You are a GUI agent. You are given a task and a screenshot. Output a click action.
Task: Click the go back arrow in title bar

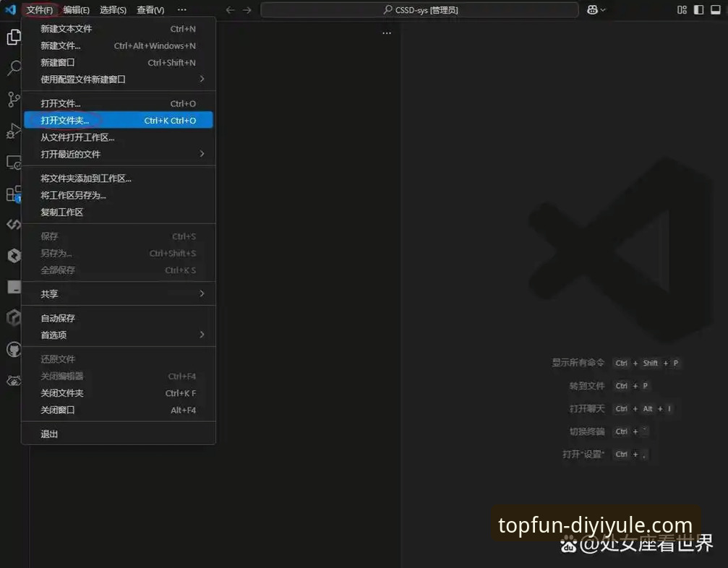coord(230,10)
